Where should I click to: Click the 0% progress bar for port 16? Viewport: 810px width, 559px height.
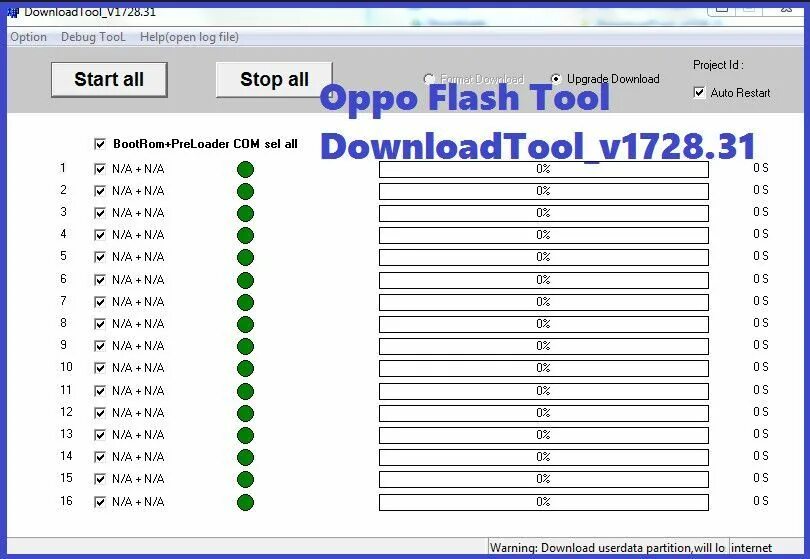pyautogui.click(x=543, y=502)
